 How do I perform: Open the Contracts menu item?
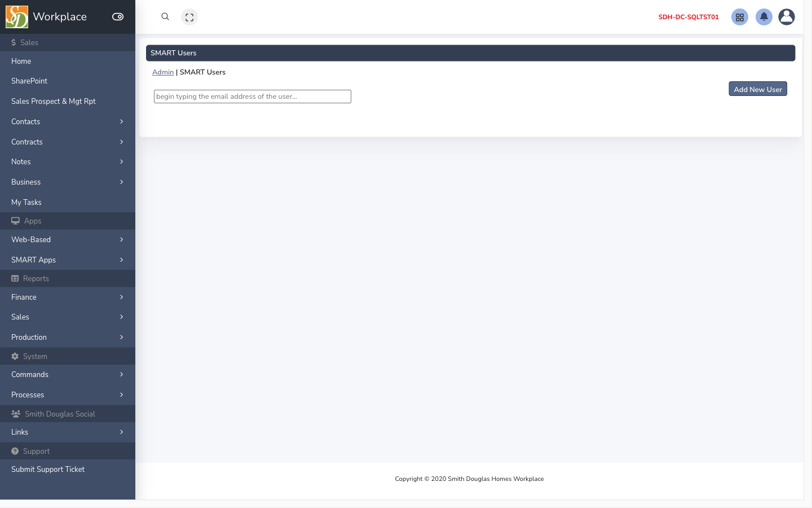68,142
